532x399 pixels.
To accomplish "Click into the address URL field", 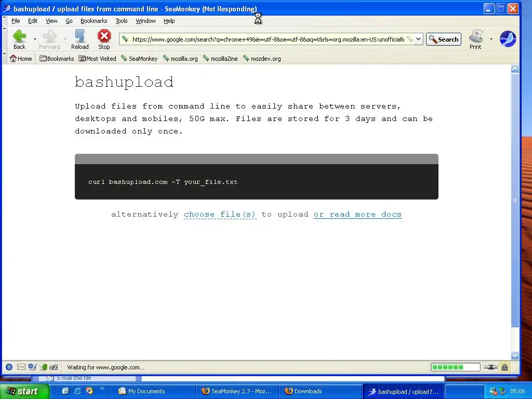I will pyautogui.click(x=268, y=39).
